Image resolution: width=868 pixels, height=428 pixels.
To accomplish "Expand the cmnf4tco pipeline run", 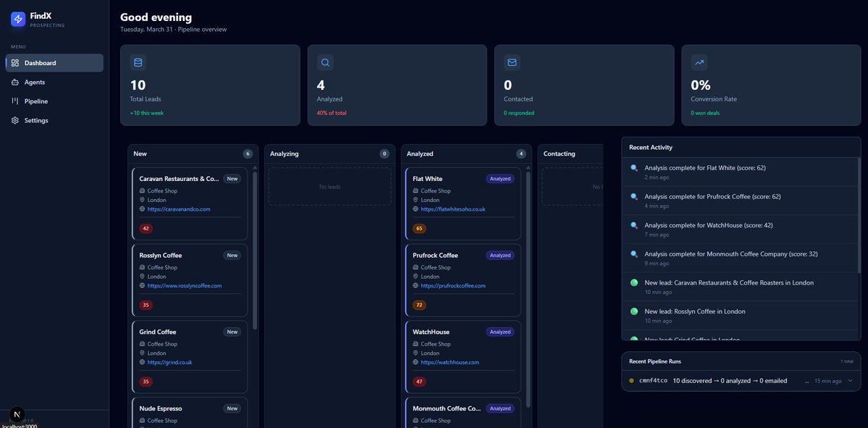I will pyautogui.click(x=851, y=381).
